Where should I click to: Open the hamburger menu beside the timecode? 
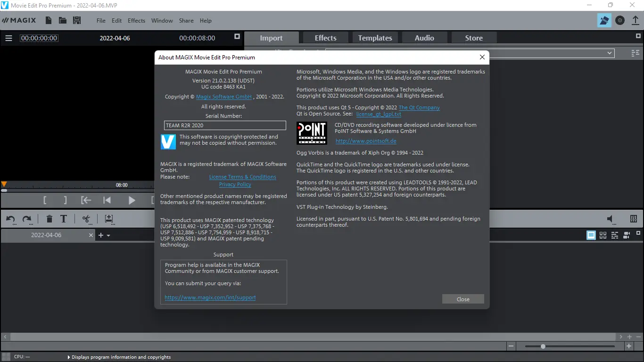[8, 38]
